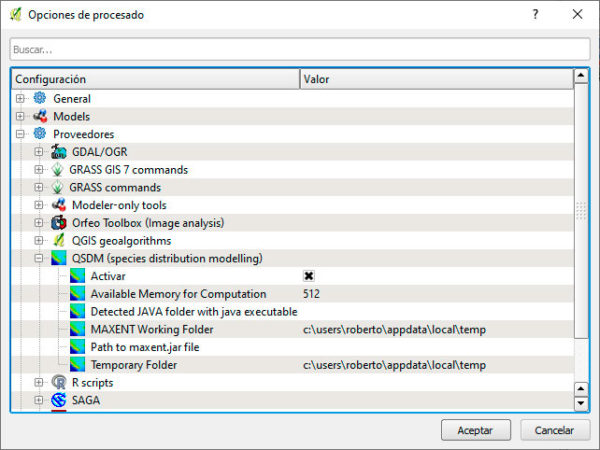Viewport: 600px width, 450px height.
Task: Click the GDAL/OGR provider icon
Action: click(59, 152)
